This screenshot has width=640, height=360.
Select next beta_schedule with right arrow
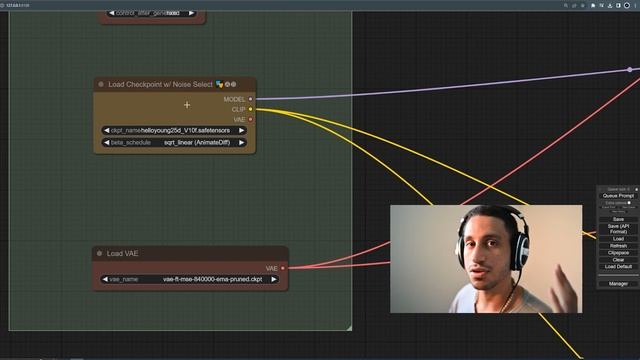tap(241, 143)
